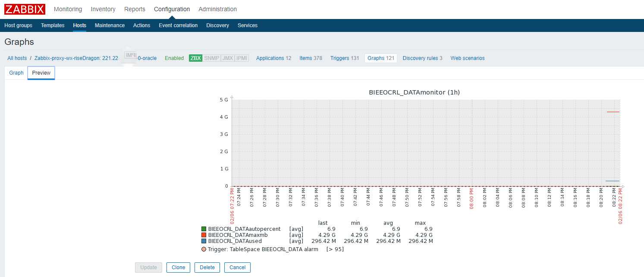Open Graphs 121 link
This screenshot has width=644, height=277.
(x=381, y=58)
